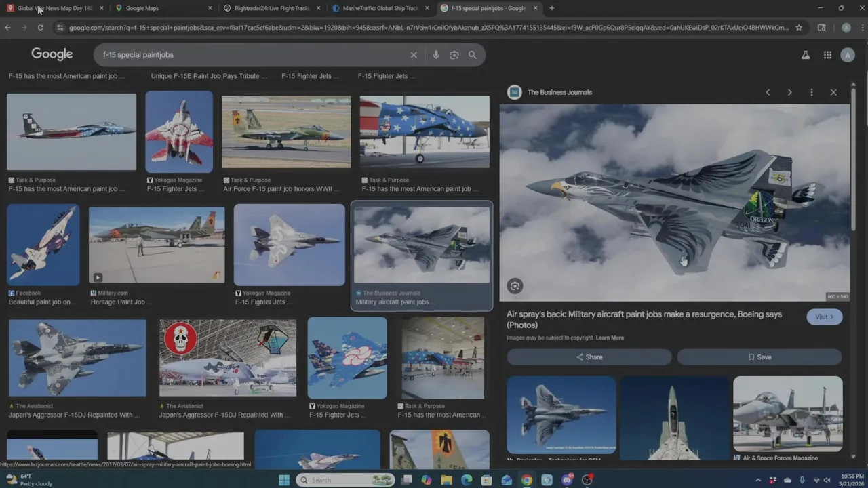This screenshot has width=868, height=488.
Task: Switch to the MarineTraffic tab
Action: click(380, 8)
